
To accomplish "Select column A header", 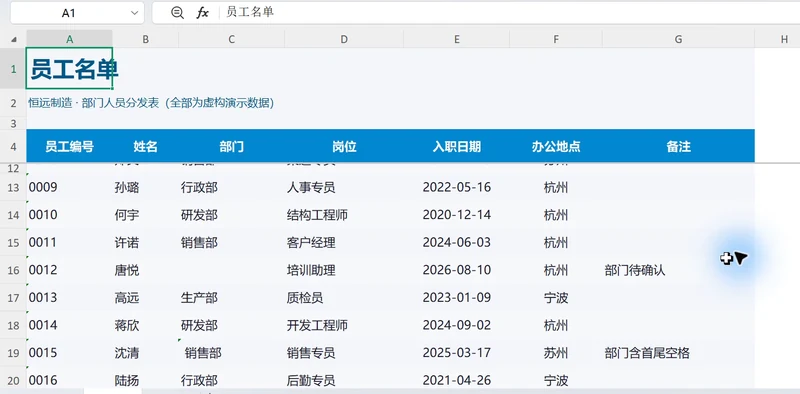I will tap(69, 39).
